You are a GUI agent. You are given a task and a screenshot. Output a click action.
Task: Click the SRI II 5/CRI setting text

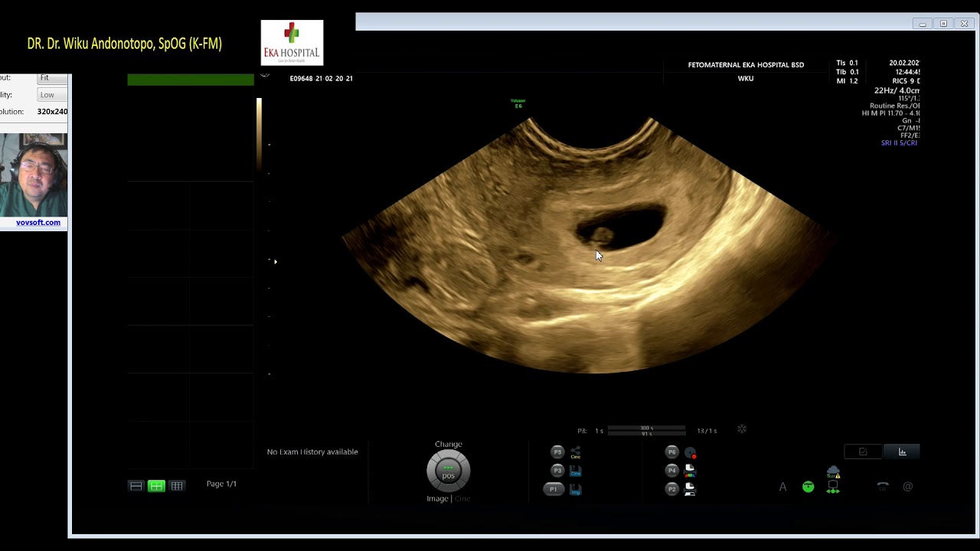tap(899, 143)
